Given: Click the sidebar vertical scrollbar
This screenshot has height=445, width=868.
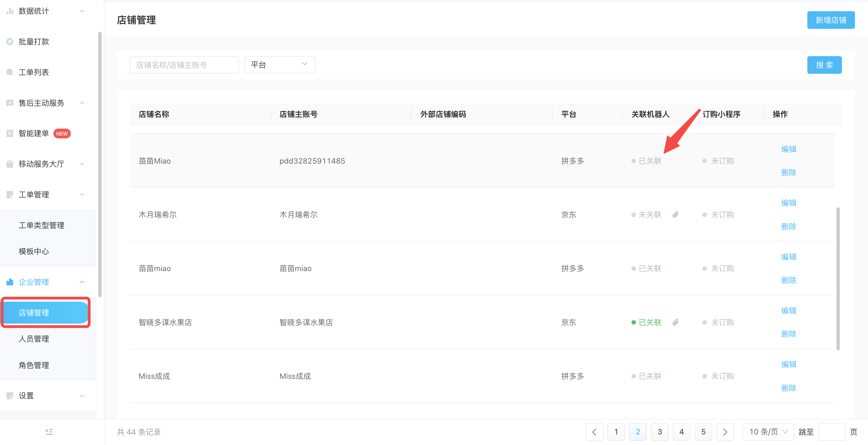Looking at the screenshot, I should pyautogui.click(x=100, y=165).
